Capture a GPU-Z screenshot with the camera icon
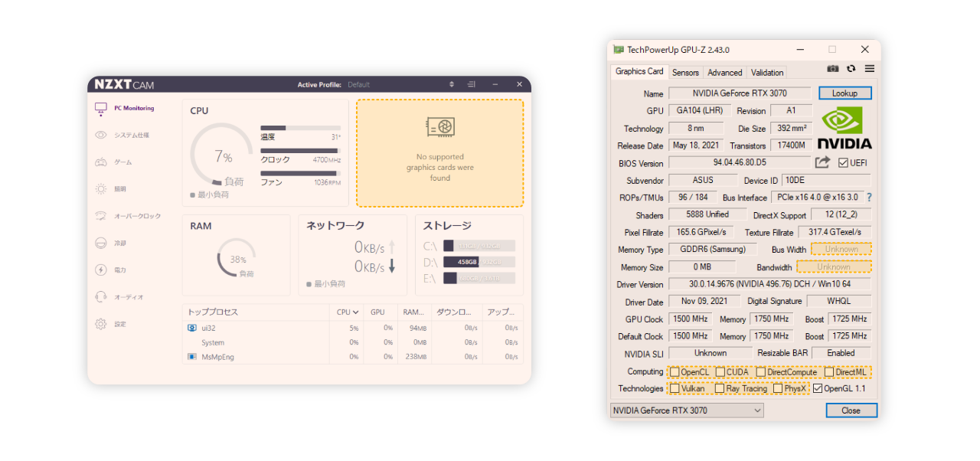Viewport: 980px width, 461px height. (x=834, y=68)
